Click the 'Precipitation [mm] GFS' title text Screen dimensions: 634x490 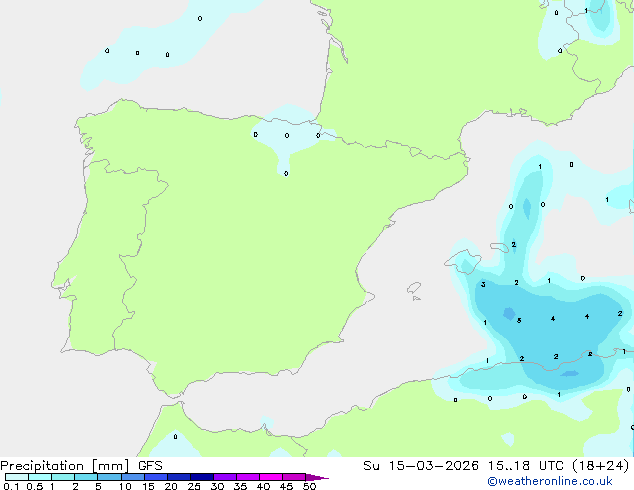click(81, 466)
